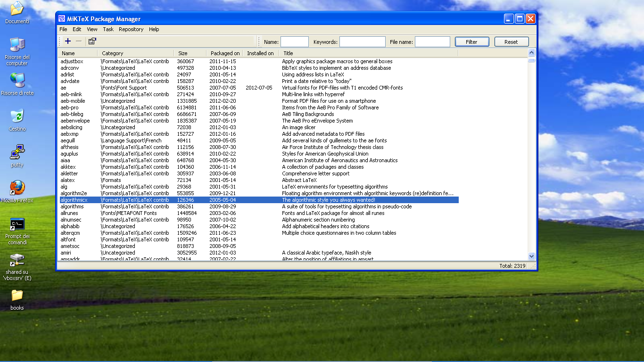Open the Repository menu
644x362 pixels.
point(131,29)
